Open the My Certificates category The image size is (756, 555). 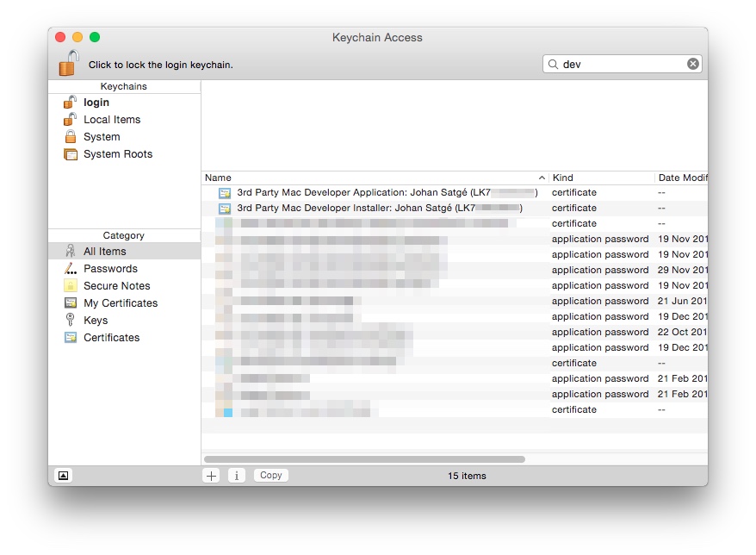coord(120,303)
